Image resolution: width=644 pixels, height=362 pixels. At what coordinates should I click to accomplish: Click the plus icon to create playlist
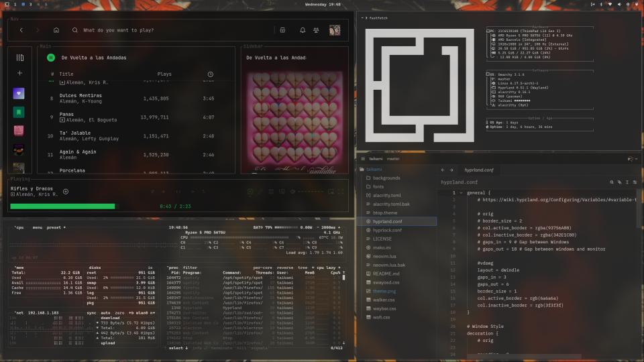click(19, 73)
